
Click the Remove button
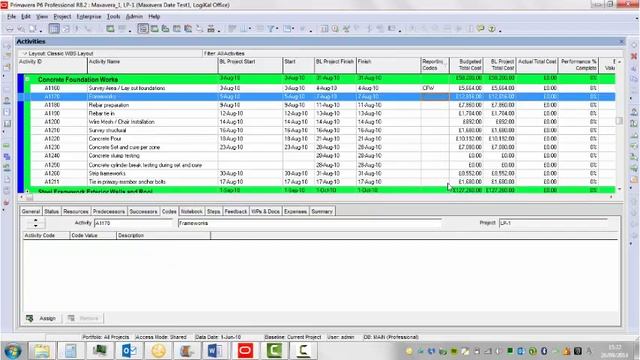click(x=83, y=318)
